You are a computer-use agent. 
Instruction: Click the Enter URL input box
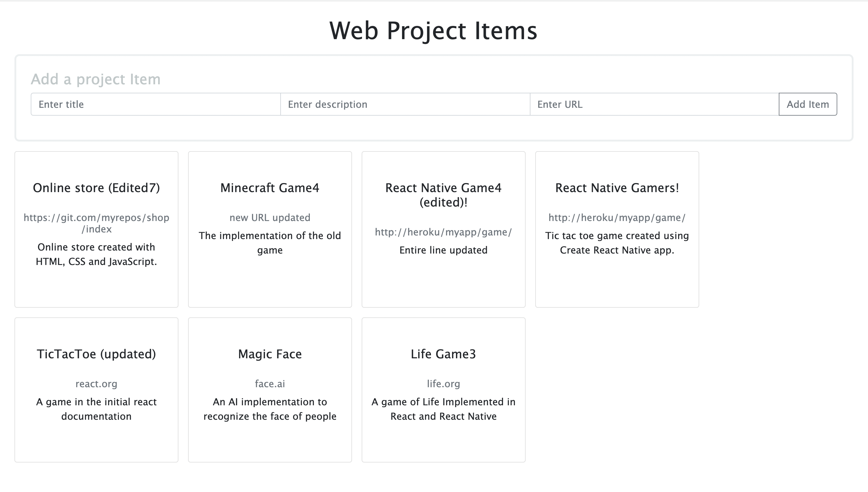(654, 104)
